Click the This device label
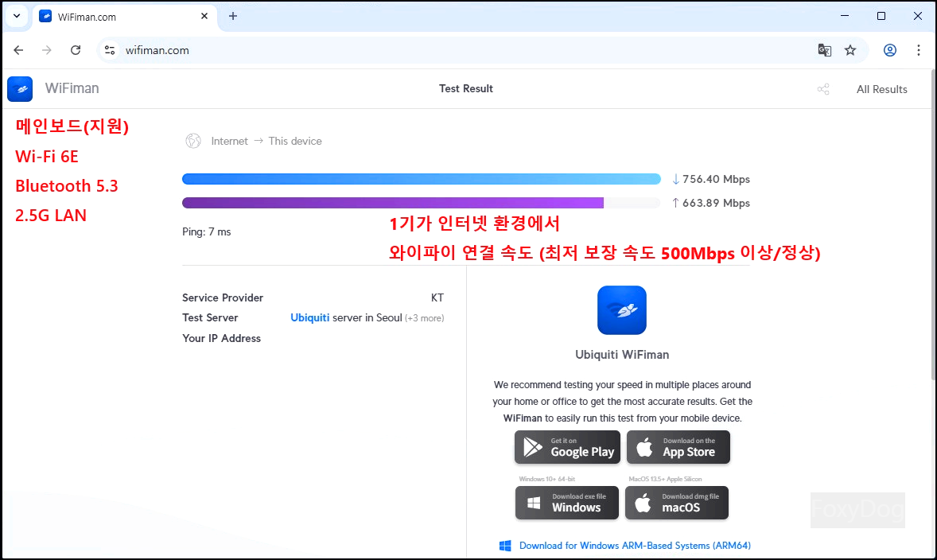937x560 pixels. (295, 141)
